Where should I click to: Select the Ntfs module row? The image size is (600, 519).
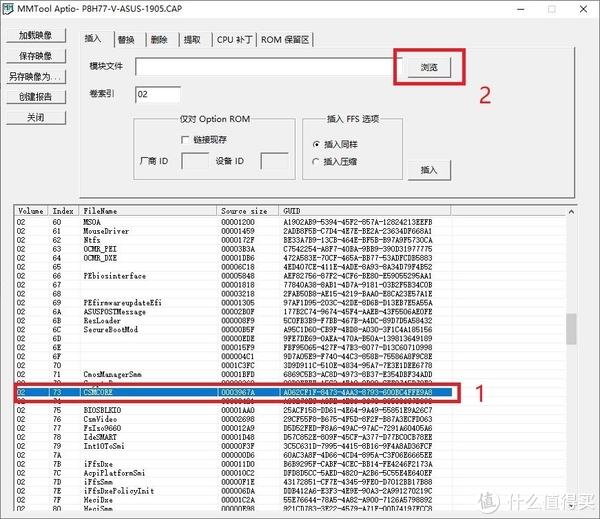pos(233,240)
